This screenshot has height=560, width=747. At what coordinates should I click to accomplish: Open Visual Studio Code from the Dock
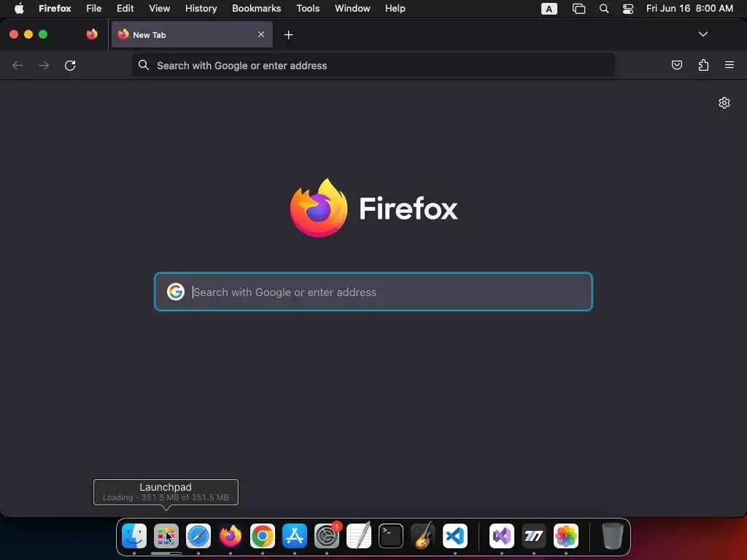(x=455, y=536)
